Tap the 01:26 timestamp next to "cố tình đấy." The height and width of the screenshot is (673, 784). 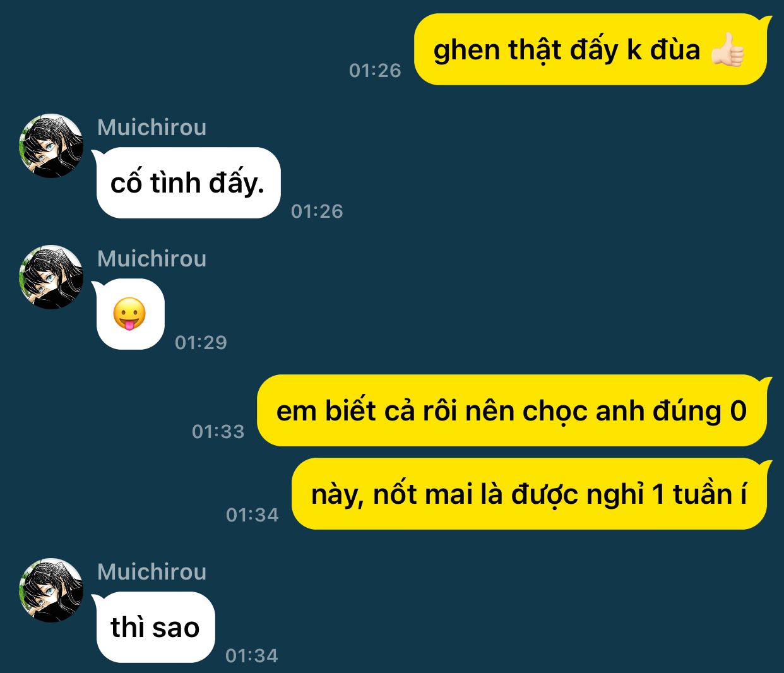[x=317, y=211]
